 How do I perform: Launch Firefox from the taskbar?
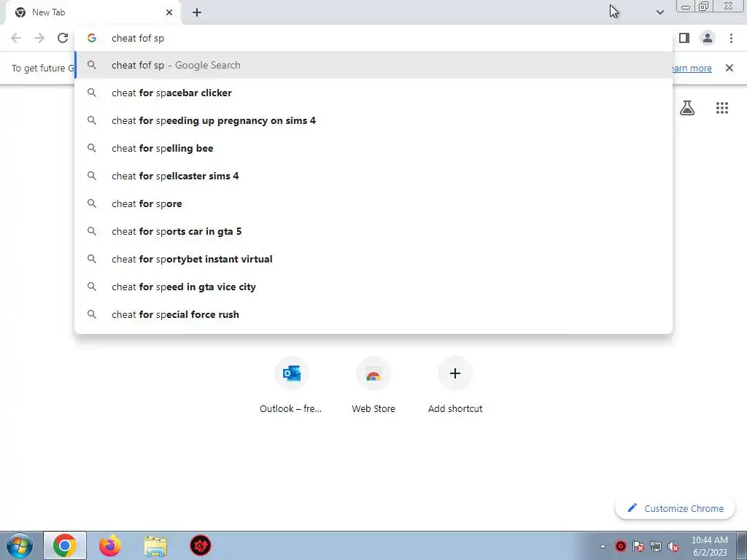coord(109,545)
